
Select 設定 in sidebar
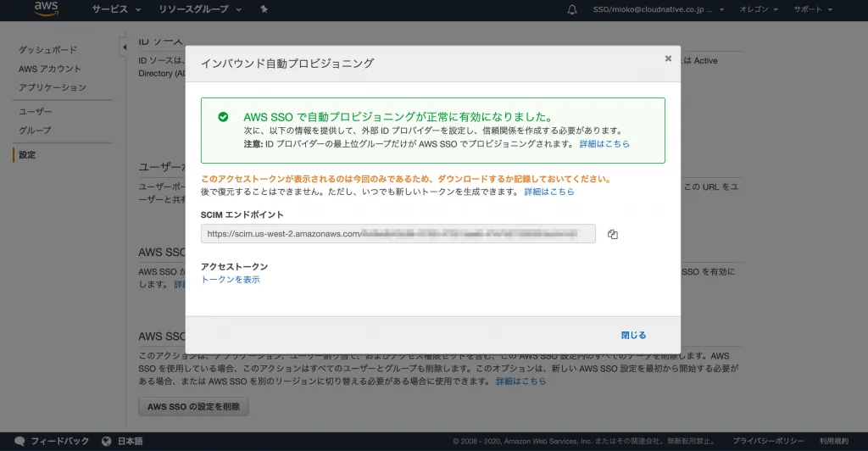pyautogui.click(x=27, y=155)
